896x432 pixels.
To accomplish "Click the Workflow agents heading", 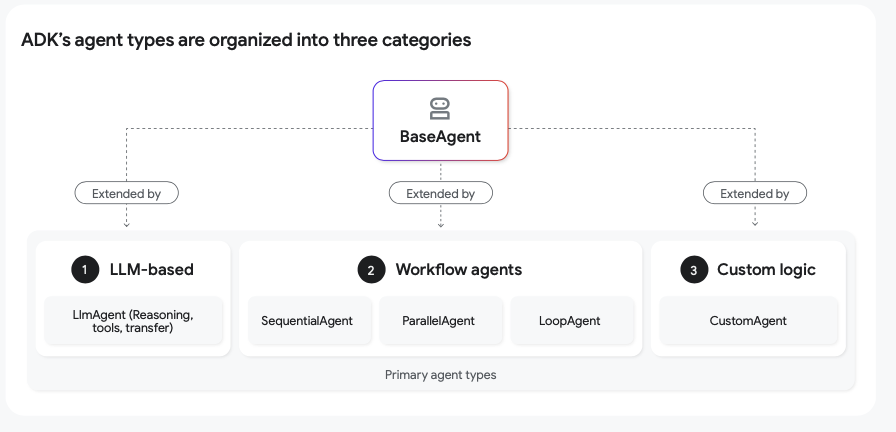I will tap(459, 269).
